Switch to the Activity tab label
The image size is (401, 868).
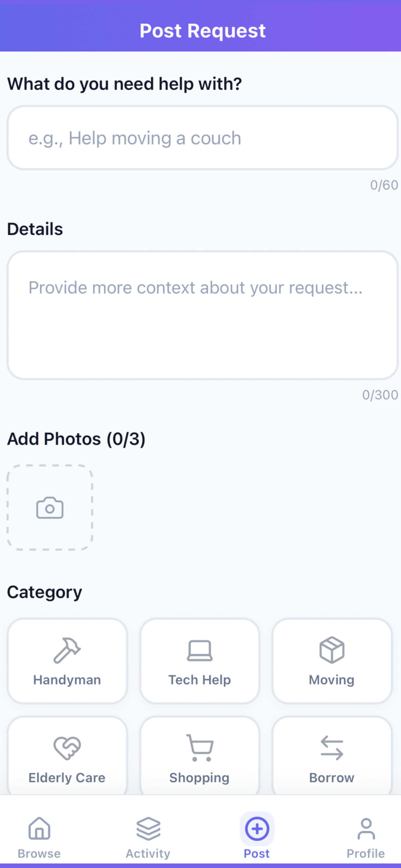click(148, 853)
